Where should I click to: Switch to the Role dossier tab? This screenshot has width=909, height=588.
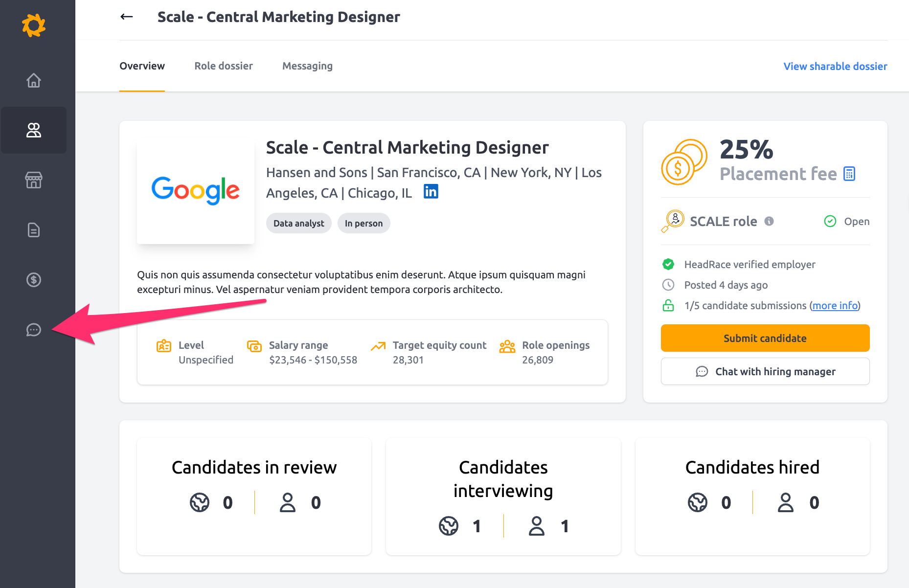click(224, 66)
